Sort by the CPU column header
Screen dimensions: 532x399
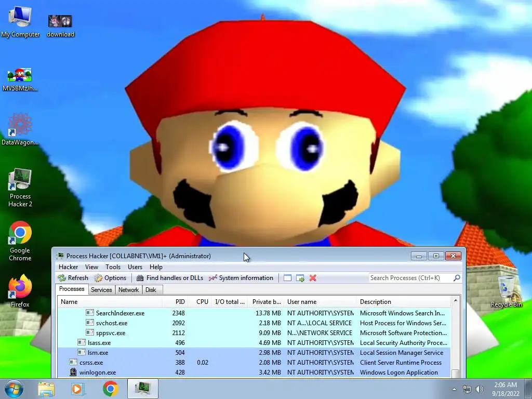pos(199,302)
